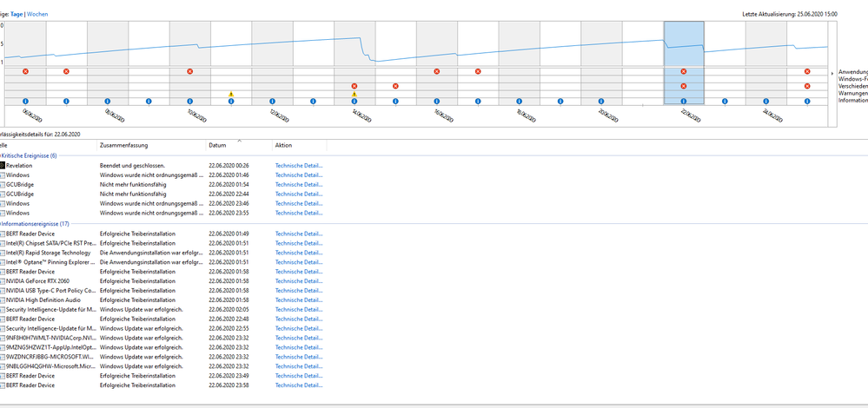The height and width of the screenshot is (408, 868).
Task: Click the leftmost yellow warning triangle in chart
Action: [231, 94]
